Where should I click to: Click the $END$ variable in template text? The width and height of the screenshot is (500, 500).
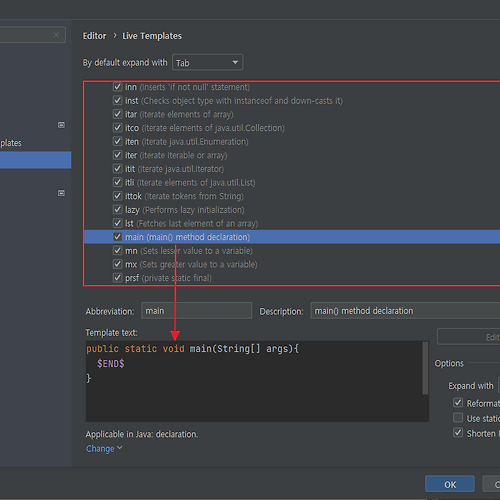tap(111, 363)
